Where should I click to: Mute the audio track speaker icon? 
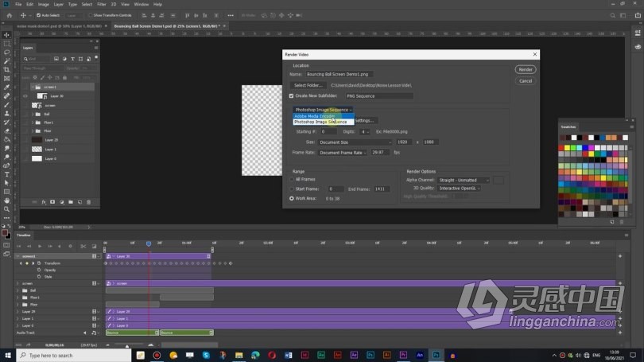tap(85, 333)
